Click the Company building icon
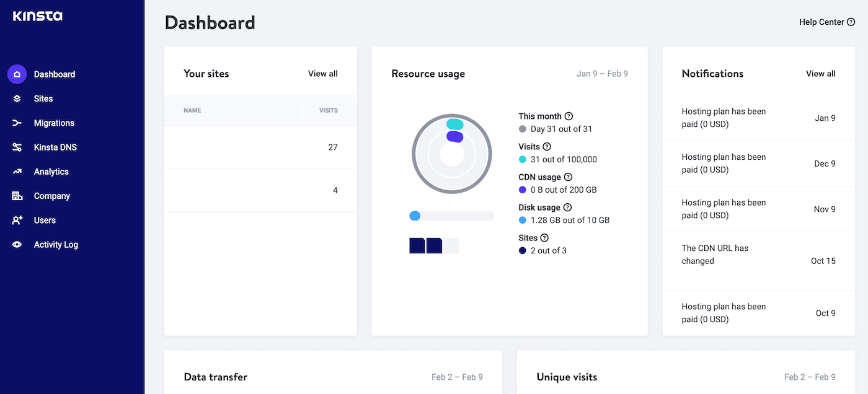This screenshot has width=868, height=394. tap(17, 196)
